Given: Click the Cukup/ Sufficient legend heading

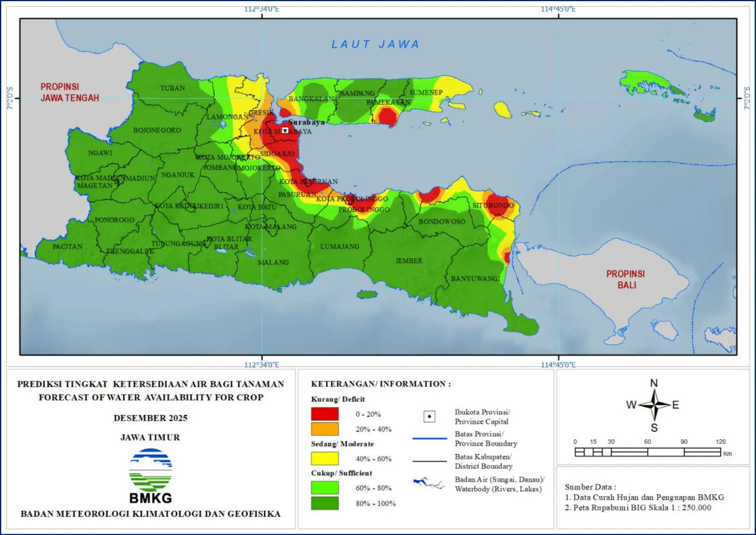Looking at the screenshot, I should (x=342, y=473).
